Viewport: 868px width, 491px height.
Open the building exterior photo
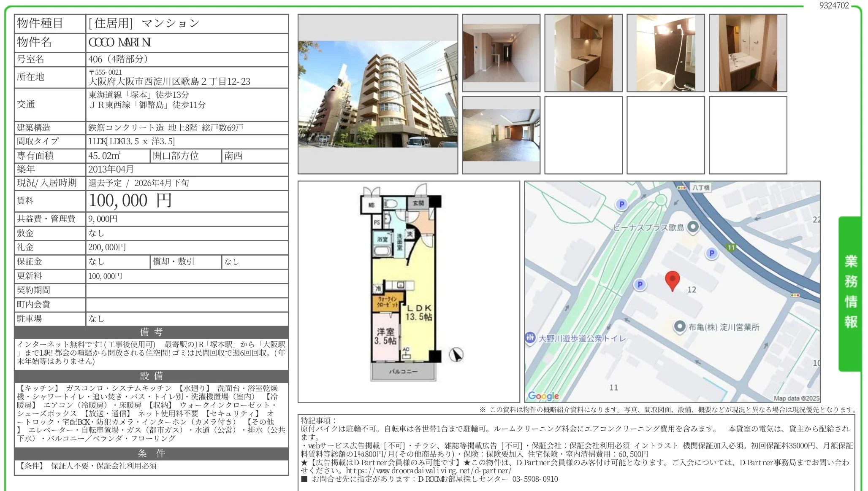point(377,94)
